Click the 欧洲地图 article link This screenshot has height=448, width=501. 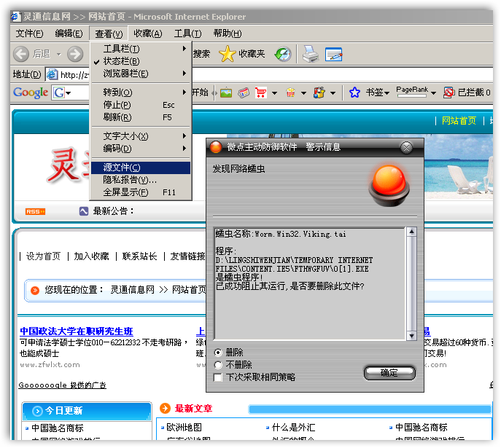point(185,428)
